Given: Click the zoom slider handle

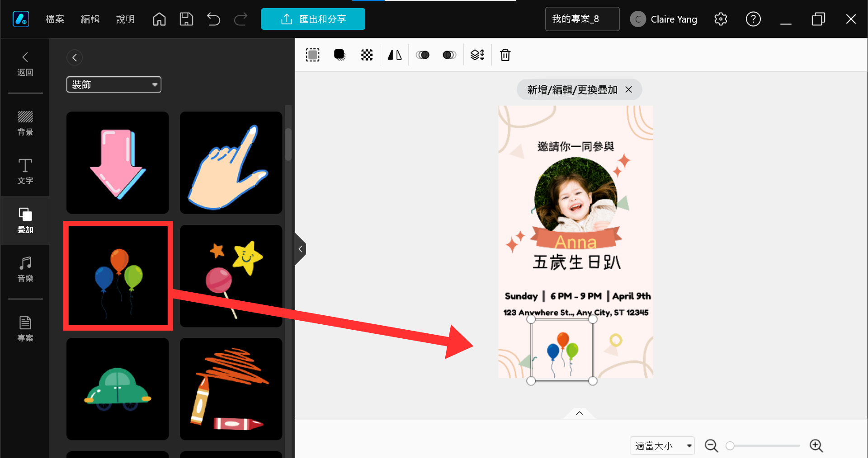Looking at the screenshot, I should pos(730,446).
